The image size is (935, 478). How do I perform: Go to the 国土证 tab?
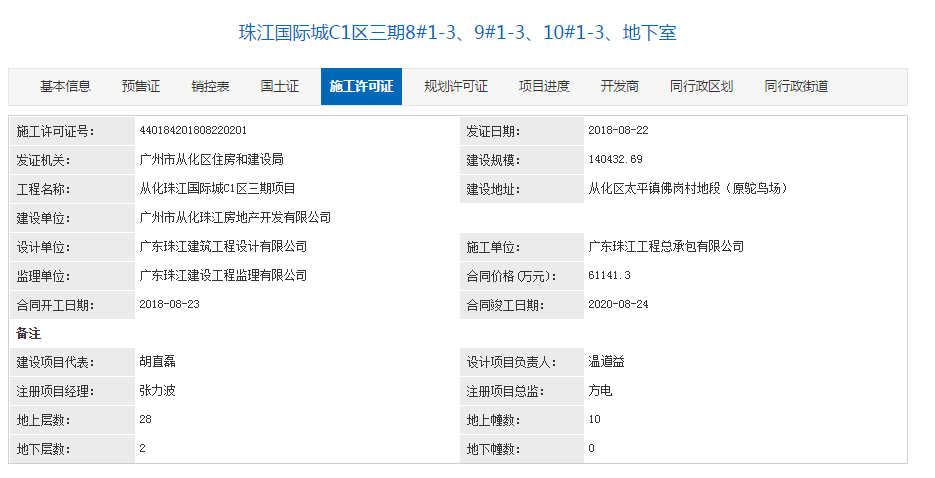coord(280,87)
